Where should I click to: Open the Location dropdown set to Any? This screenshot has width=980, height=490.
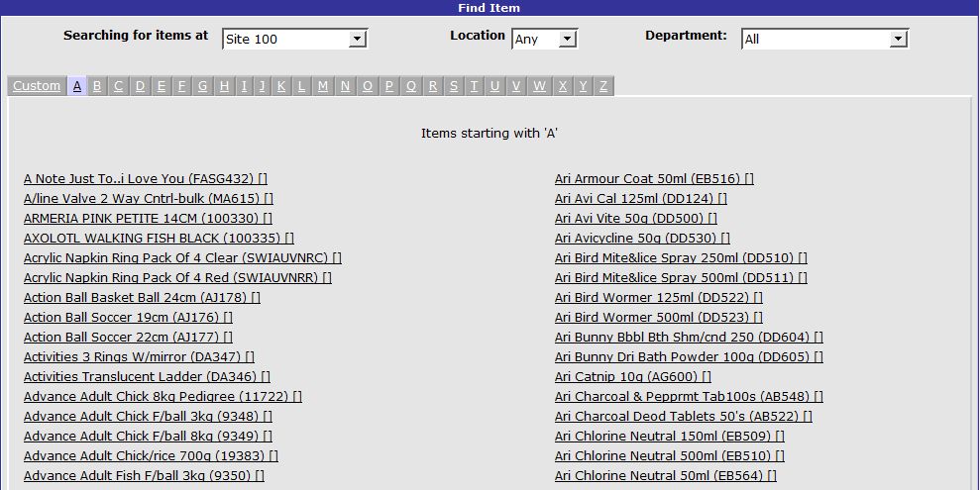(x=544, y=39)
